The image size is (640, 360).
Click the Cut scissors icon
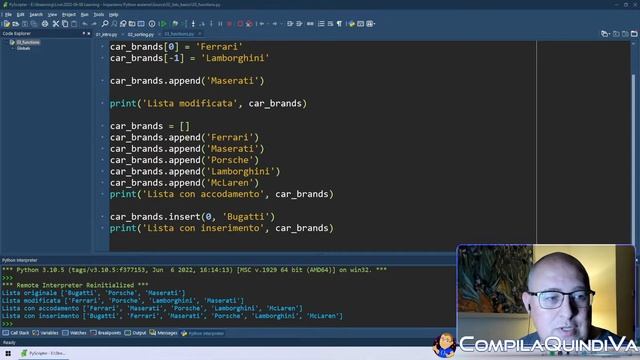[x=56, y=24]
